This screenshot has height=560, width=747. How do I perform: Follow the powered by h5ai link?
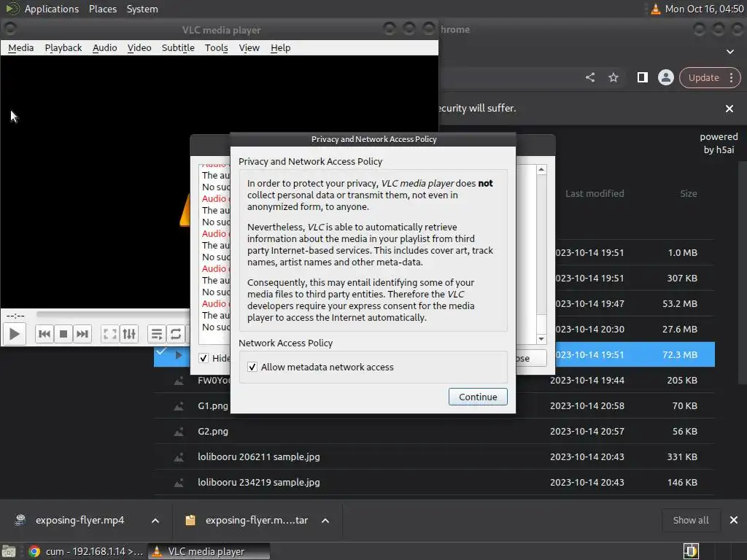(719, 143)
